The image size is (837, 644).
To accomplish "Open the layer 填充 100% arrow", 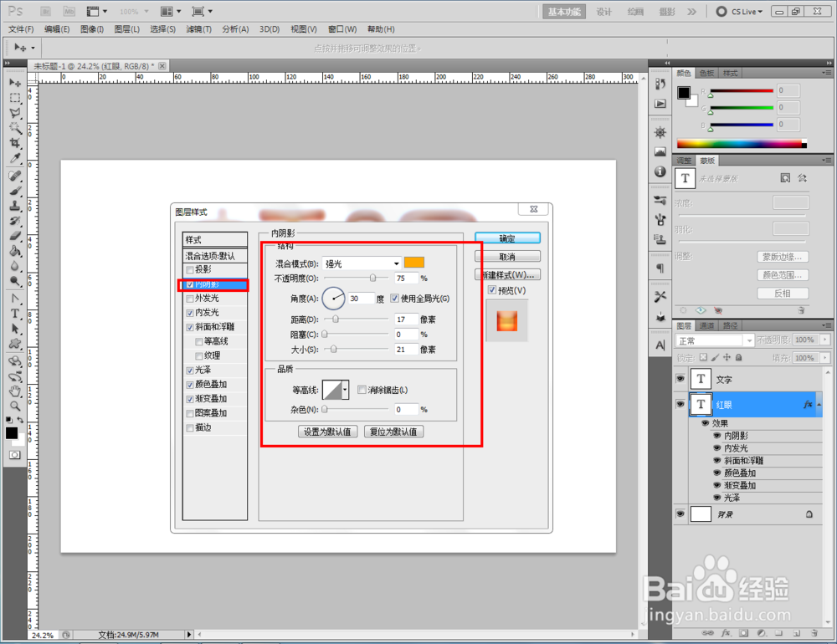I will pos(825,357).
